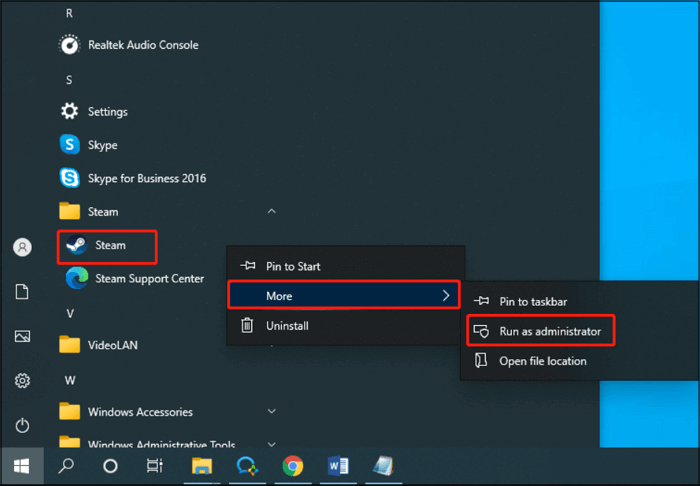The height and width of the screenshot is (486, 700).
Task: Open Google Chrome from the taskbar
Action: (x=293, y=465)
